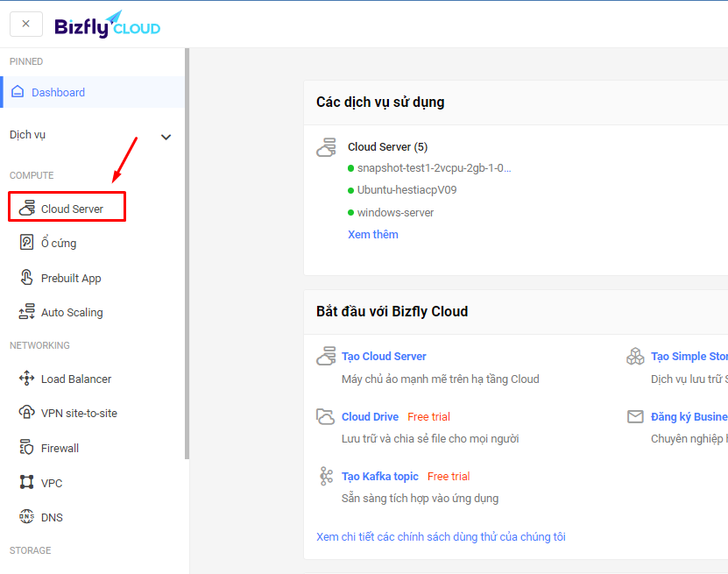Click the Cloud Drive icon
This screenshot has height=574, width=728.
(x=326, y=416)
